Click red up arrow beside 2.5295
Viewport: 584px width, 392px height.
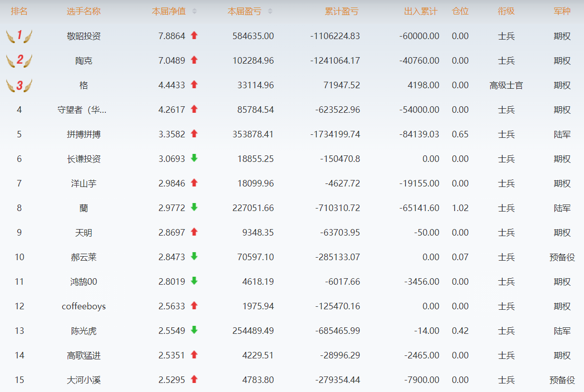tap(194, 379)
